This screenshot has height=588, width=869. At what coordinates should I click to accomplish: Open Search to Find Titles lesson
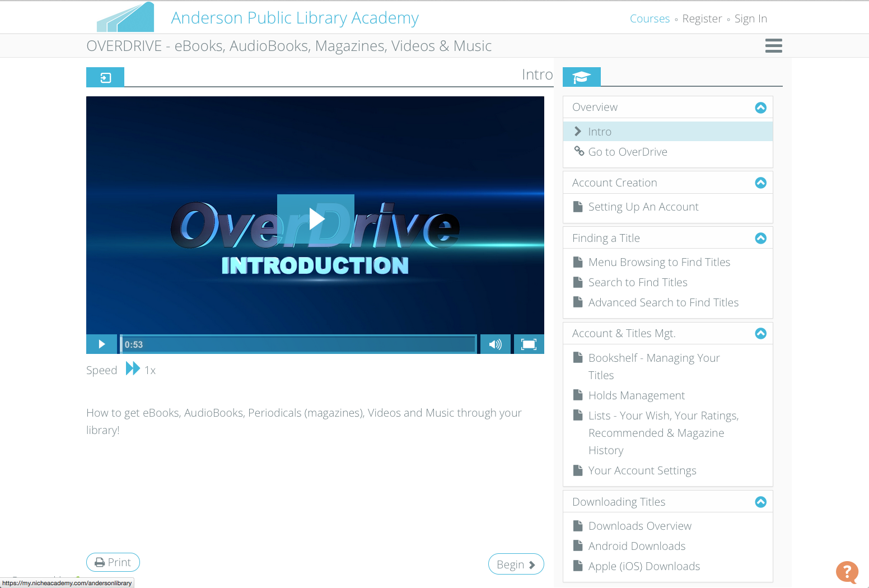tap(638, 282)
